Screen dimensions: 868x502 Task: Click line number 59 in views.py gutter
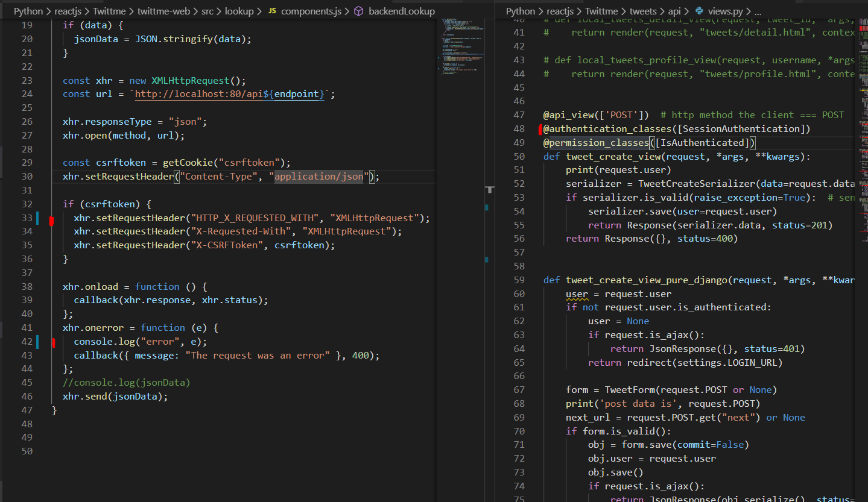pos(519,280)
